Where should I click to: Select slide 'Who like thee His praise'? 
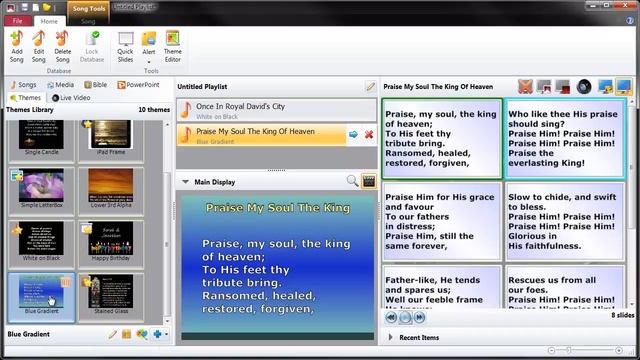[x=565, y=138]
